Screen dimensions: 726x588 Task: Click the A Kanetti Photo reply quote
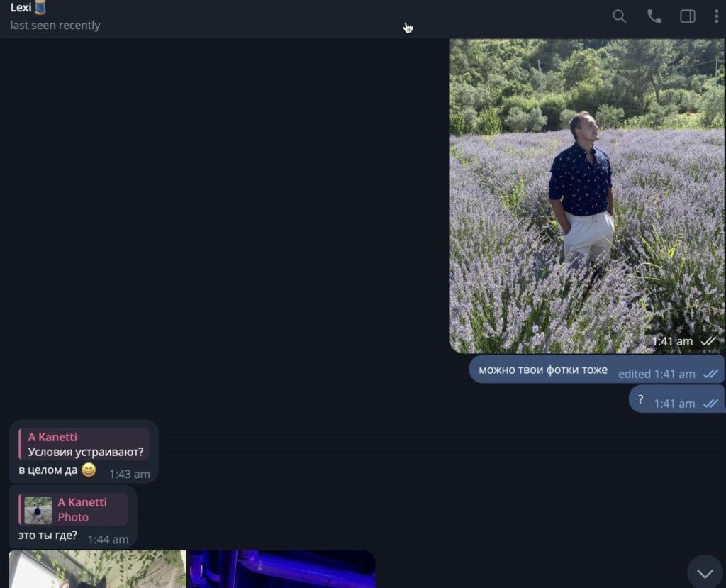[82, 510]
